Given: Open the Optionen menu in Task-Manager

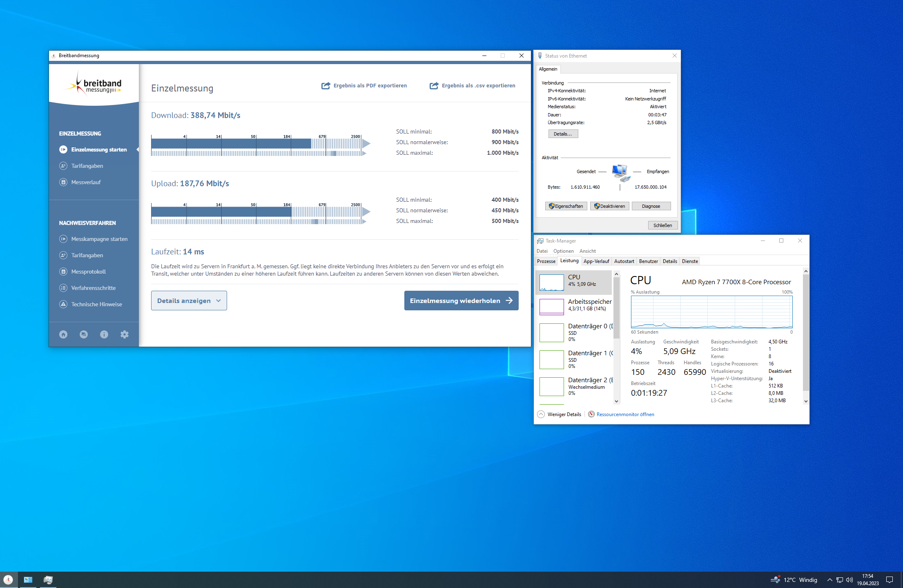Looking at the screenshot, I should click(x=564, y=251).
